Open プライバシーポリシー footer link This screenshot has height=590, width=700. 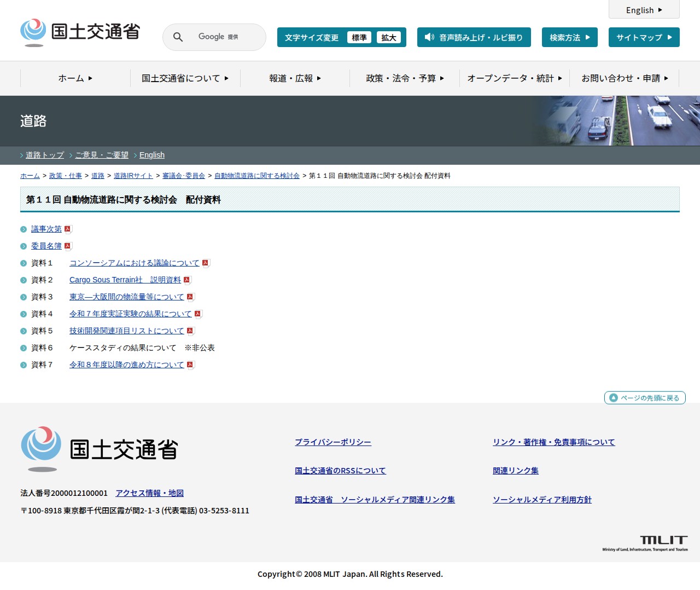pos(333,442)
